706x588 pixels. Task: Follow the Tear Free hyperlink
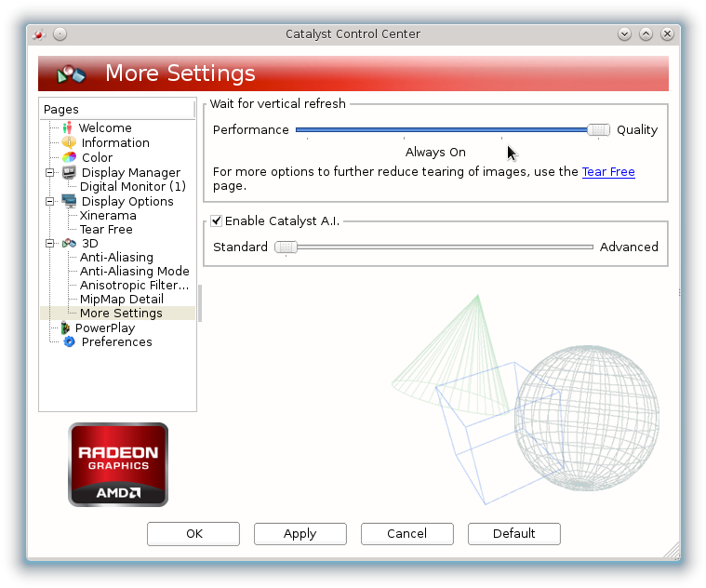tap(608, 172)
